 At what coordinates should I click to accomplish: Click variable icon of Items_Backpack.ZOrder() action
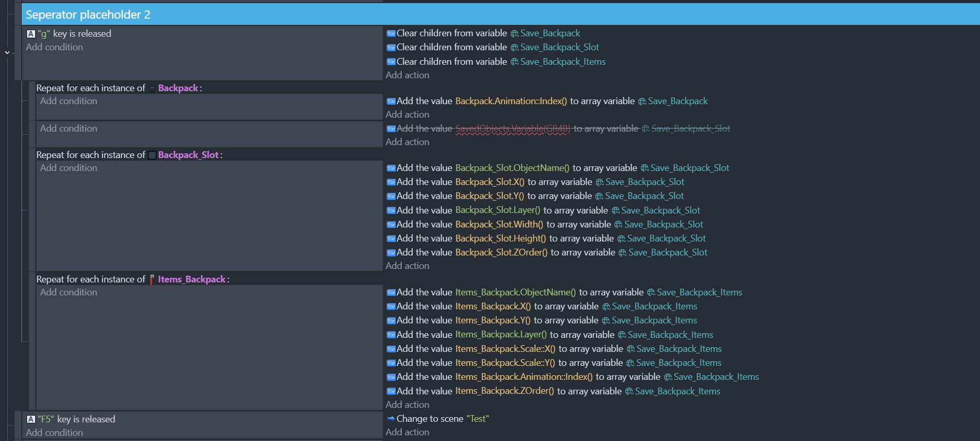pyautogui.click(x=391, y=391)
